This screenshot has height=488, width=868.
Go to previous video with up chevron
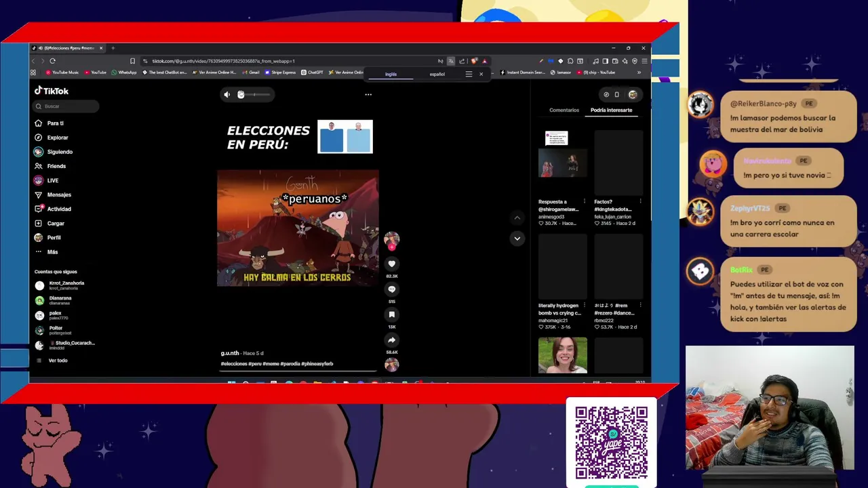pyautogui.click(x=517, y=218)
